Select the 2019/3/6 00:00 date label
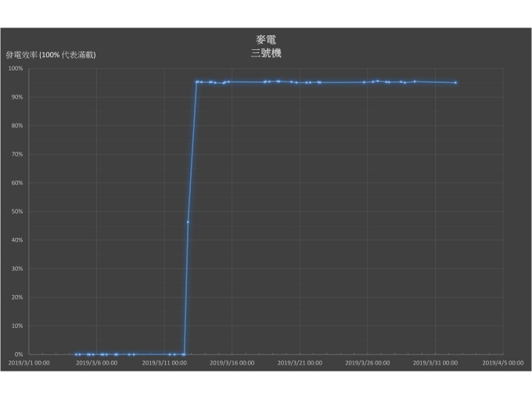Screen dimensions: 532x399 97,363
